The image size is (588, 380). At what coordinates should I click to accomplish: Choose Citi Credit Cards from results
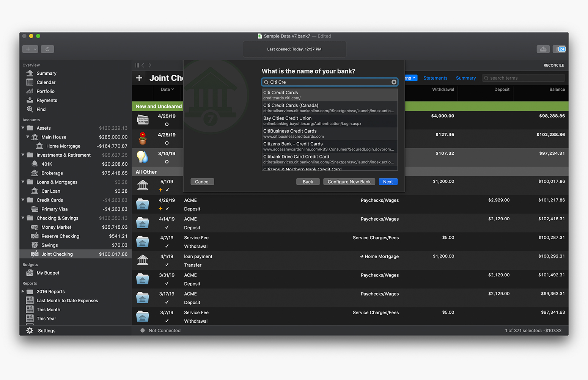coord(330,95)
